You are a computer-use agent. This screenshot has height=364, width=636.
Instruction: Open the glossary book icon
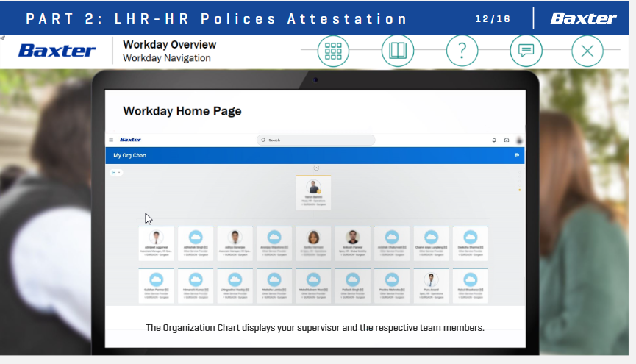(x=398, y=51)
